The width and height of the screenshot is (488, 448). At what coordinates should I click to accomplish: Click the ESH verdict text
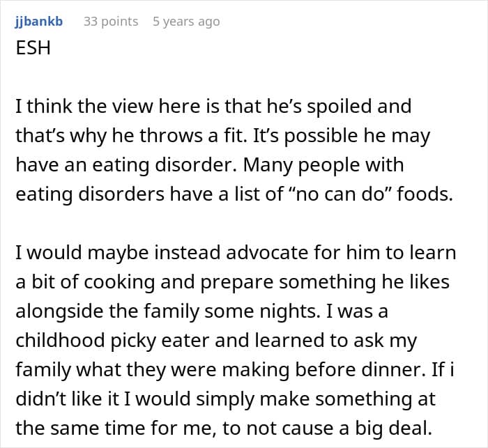coord(33,49)
